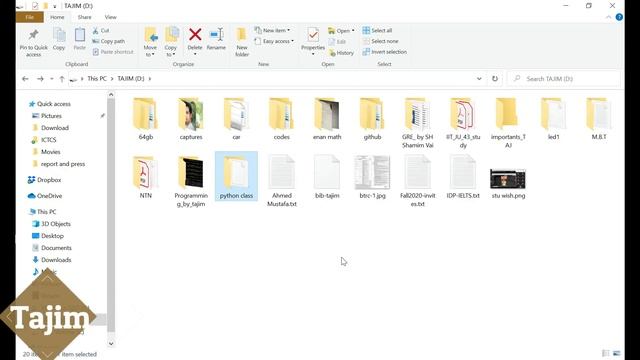Go up one folder level
The width and height of the screenshot is (640, 360).
62,78
